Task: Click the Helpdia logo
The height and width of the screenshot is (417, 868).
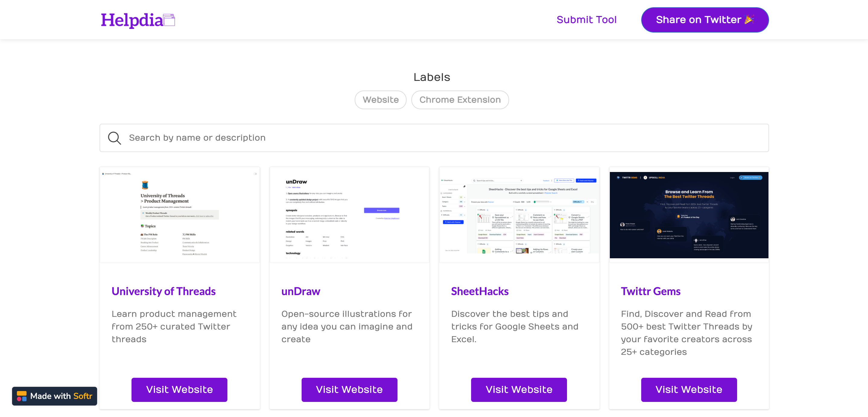Action: [x=132, y=20]
